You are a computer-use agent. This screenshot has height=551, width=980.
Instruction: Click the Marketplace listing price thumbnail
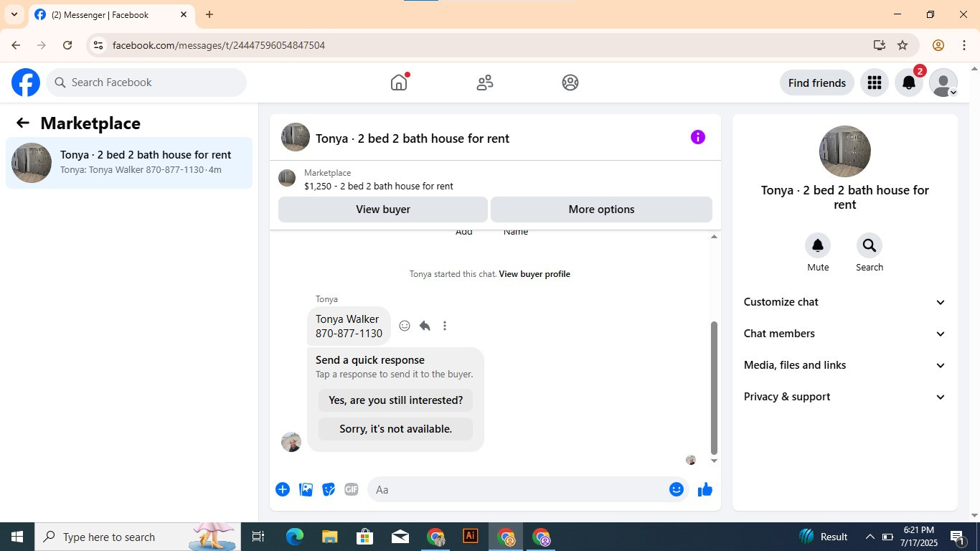coord(287,178)
